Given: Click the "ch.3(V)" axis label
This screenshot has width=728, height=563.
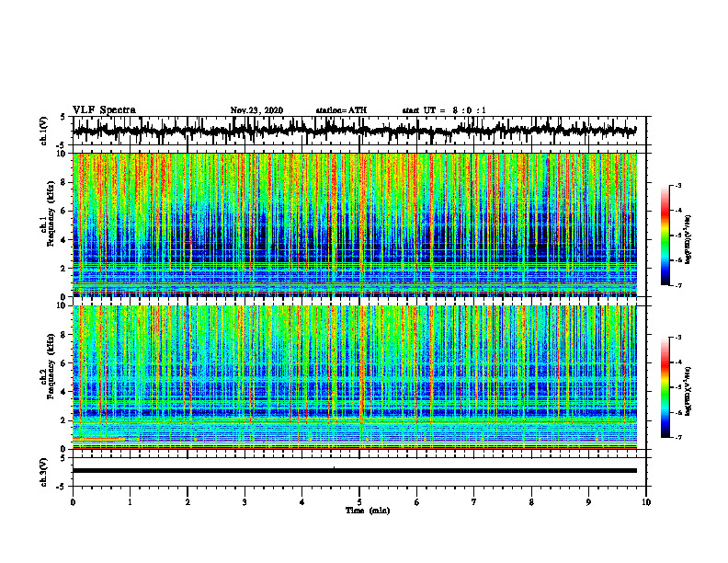Looking at the screenshot, I should (44, 472).
